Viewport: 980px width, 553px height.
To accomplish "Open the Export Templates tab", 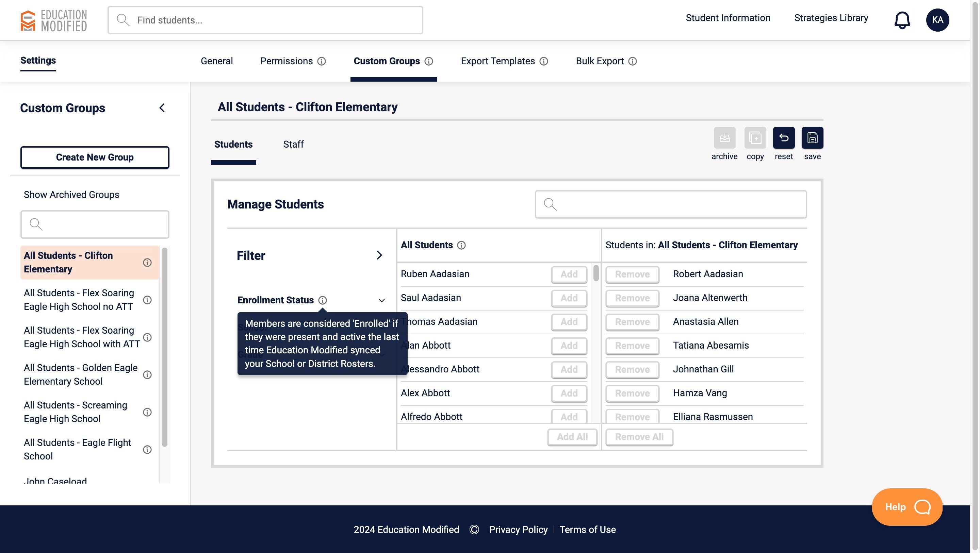I will [x=497, y=61].
